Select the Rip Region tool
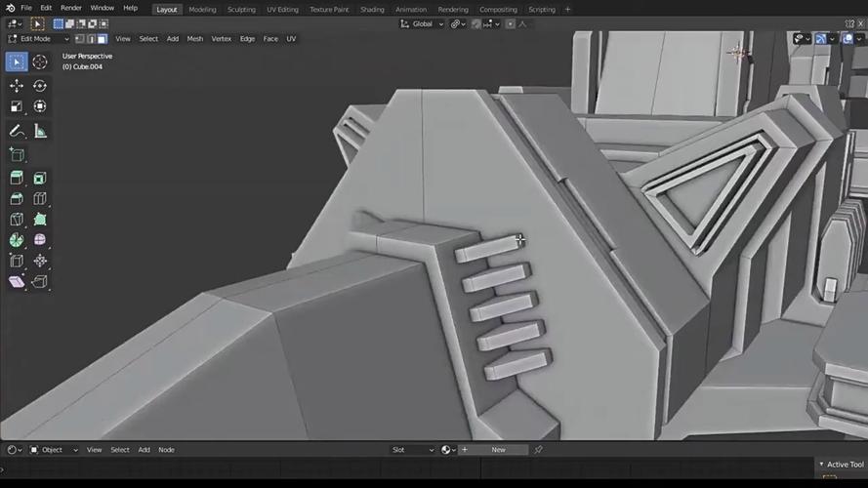 (x=39, y=282)
